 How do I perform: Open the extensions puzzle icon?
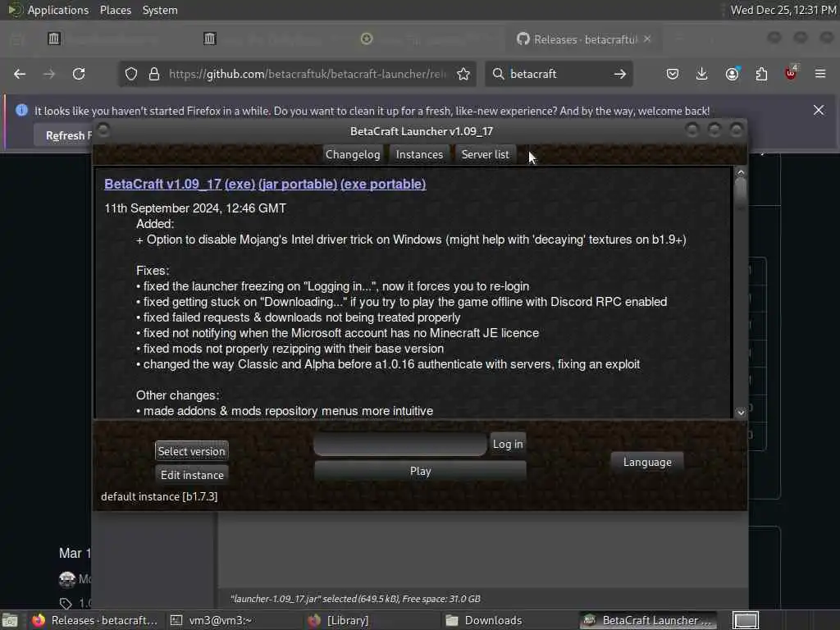(x=761, y=74)
